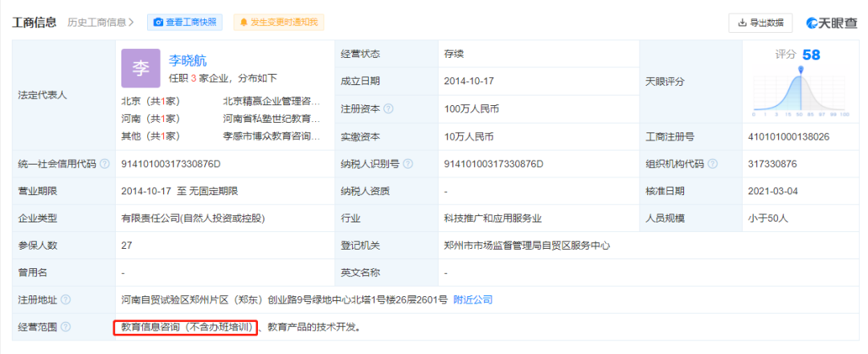Click 组织机构代码 value 317330876
This screenshot has width=868, height=354.
coord(772,164)
